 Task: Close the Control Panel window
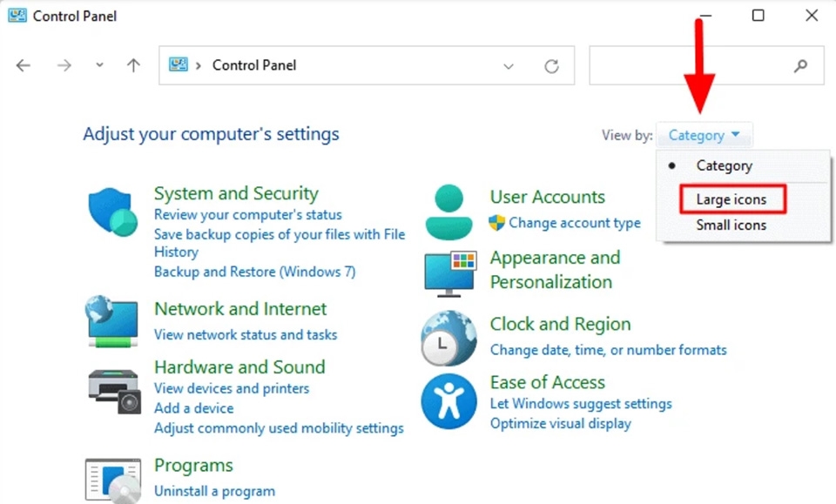[812, 16]
